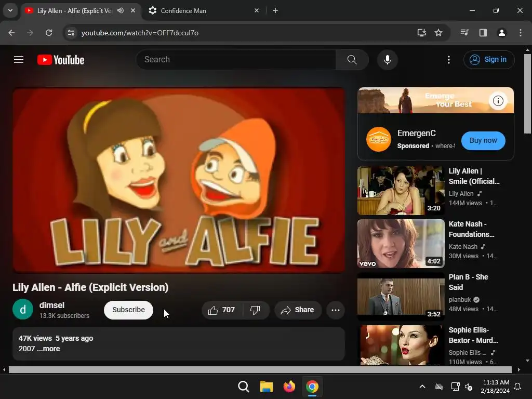Image resolution: width=532 pixels, height=399 pixels.
Task: Share the Lily Allen Alfie video
Action: [298, 310]
